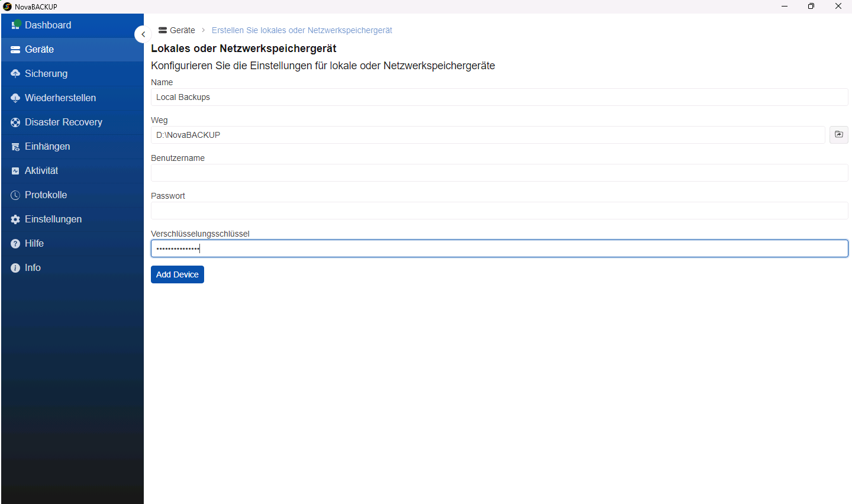Click the subtitle "Konfigurieren Sie die Einstellungen für lokale oder Netzwerkspeichergeräte"
The height and width of the screenshot is (504, 852).
[x=323, y=66]
